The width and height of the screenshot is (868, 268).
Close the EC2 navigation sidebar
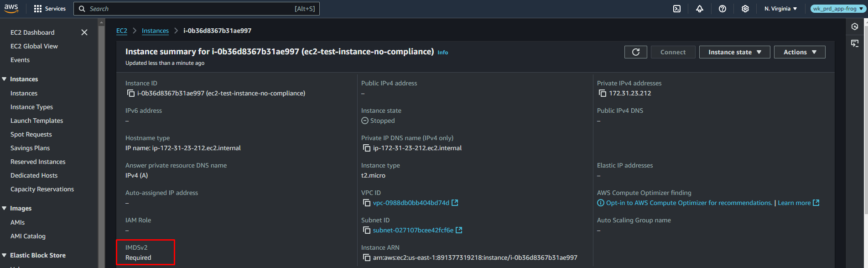[x=84, y=32]
